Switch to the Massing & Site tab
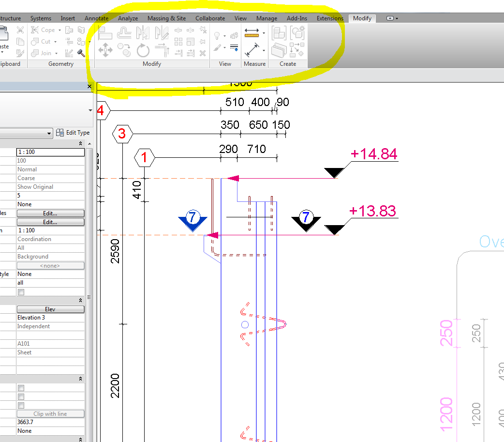Image resolution: width=504 pixels, height=442 pixels. click(166, 18)
